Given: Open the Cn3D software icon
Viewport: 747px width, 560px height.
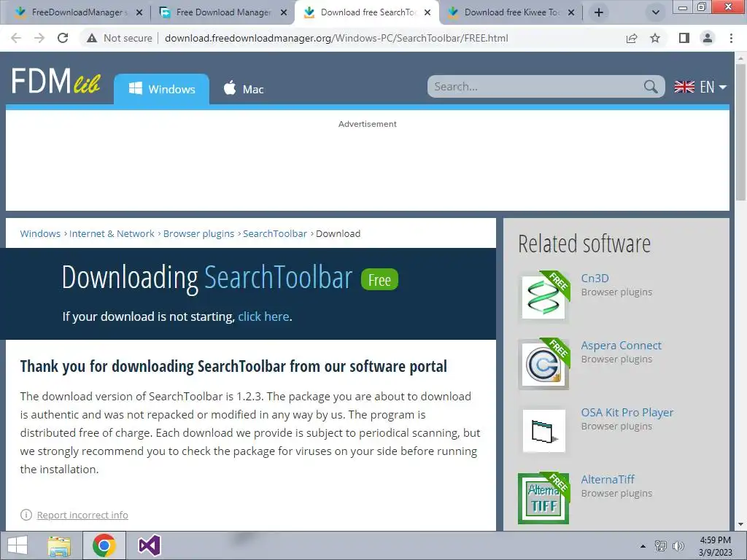Looking at the screenshot, I should (x=543, y=297).
